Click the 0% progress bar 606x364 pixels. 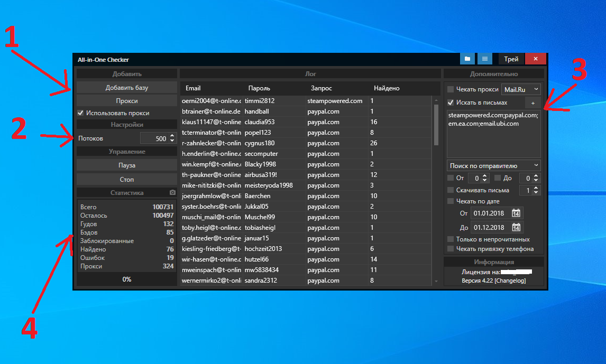click(127, 279)
